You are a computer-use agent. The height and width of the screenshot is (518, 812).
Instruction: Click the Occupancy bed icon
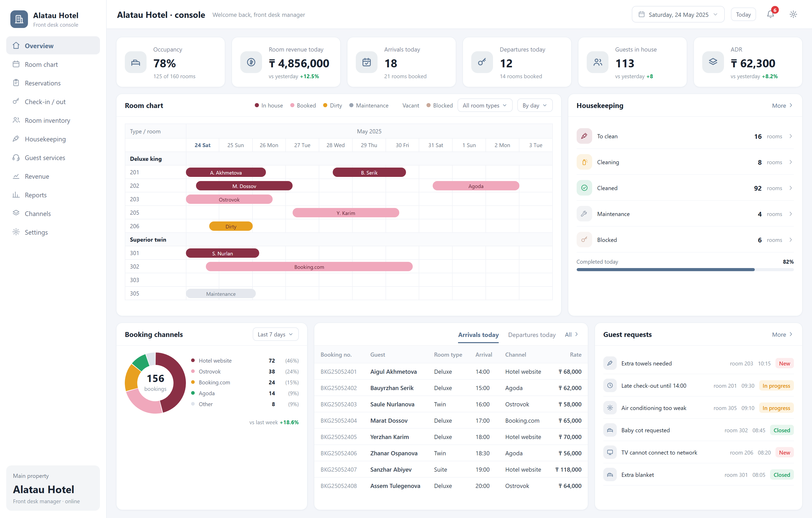(136, 62)
